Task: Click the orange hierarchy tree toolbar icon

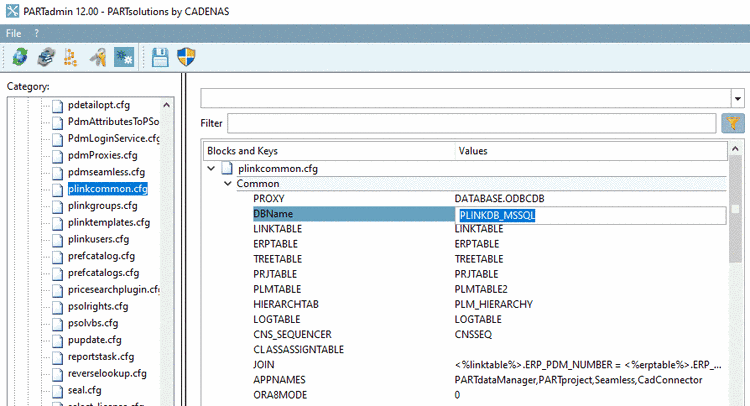Action: click(71, 57)
